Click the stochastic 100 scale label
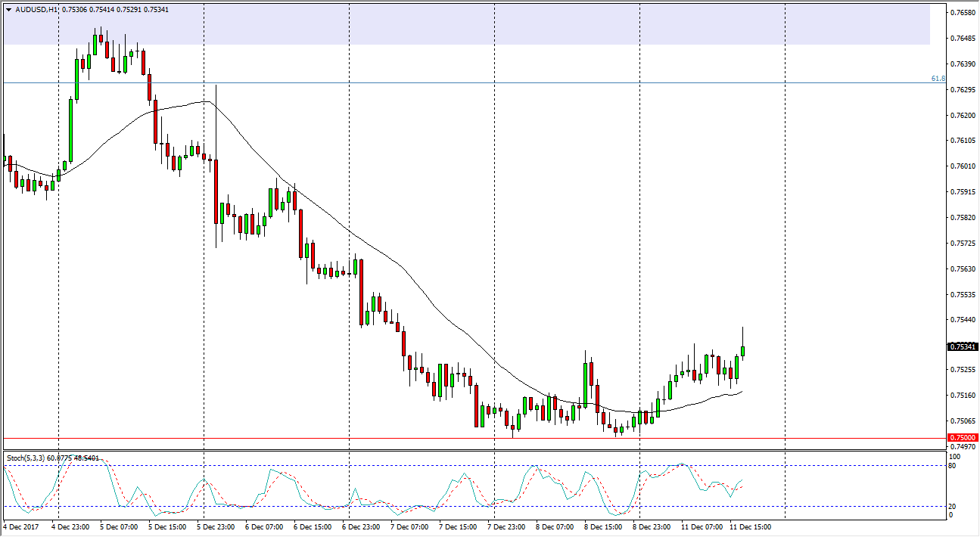The height and width of the screenshot is (537, 980). pos(954,457)
